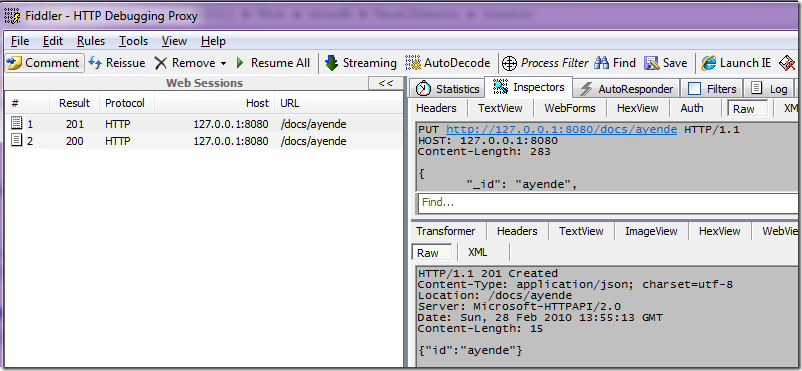
Task: Select session 2 document icon
Action: 17,140
